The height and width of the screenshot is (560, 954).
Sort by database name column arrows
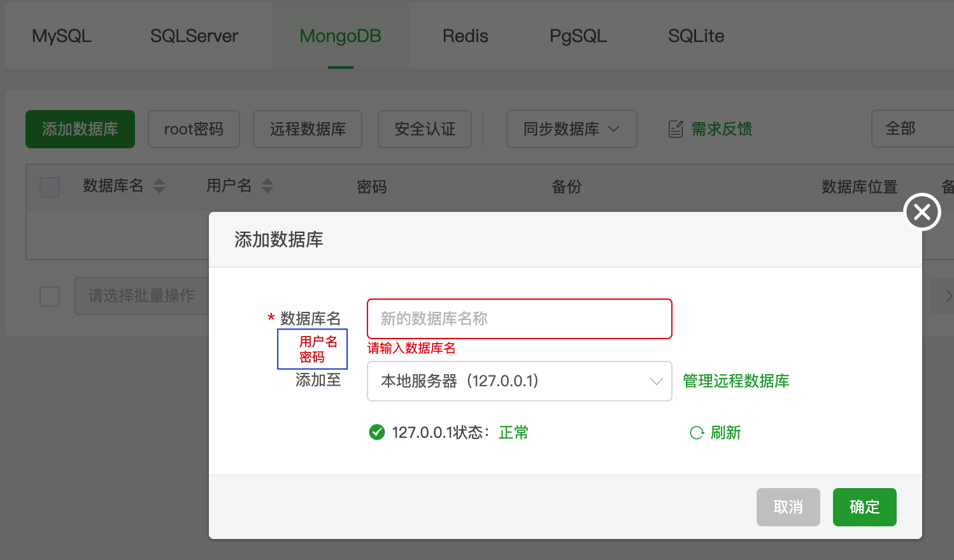click(159, 186)
